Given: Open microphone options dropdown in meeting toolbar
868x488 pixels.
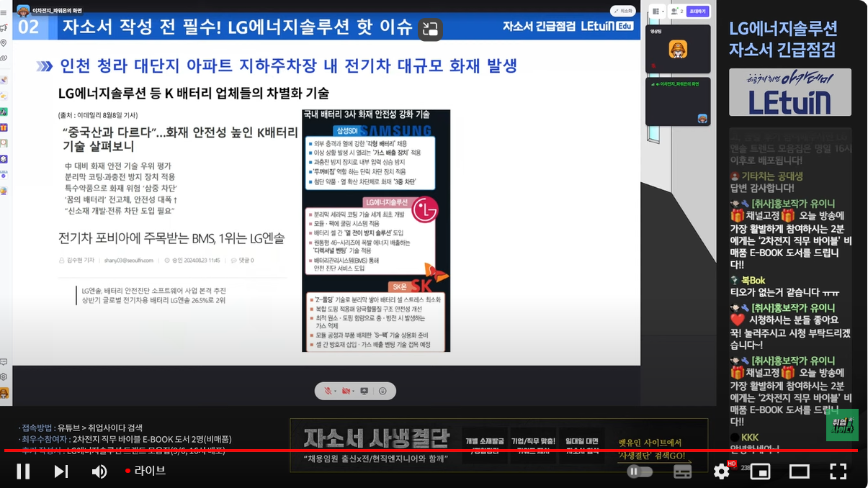Looking at the screenshot, I should coord(335,391).
